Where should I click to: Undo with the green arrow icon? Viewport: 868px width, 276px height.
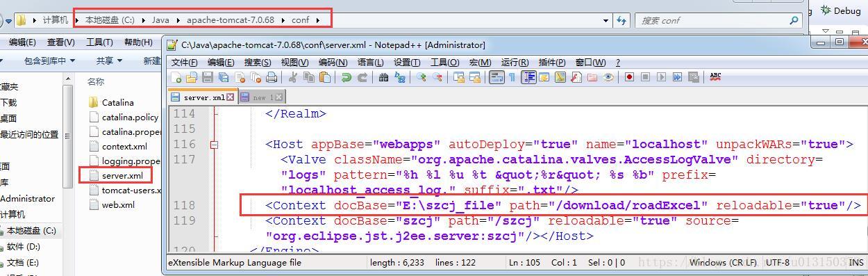coord(346,77)
